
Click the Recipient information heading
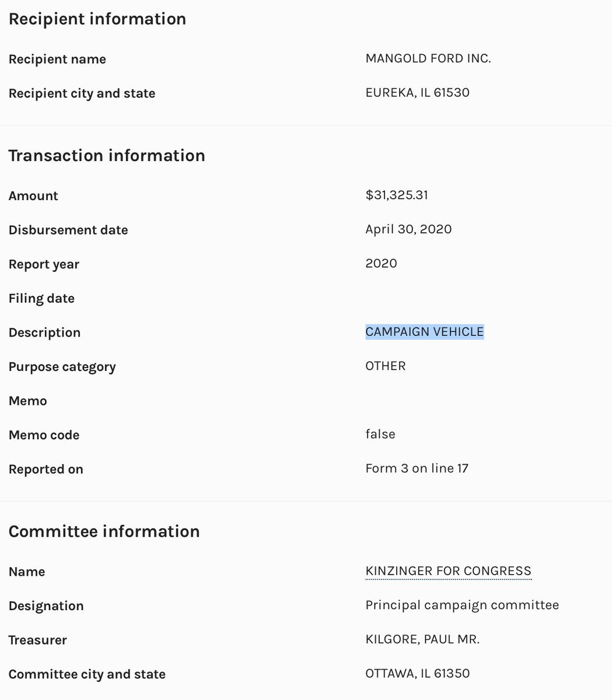point(97,19)
